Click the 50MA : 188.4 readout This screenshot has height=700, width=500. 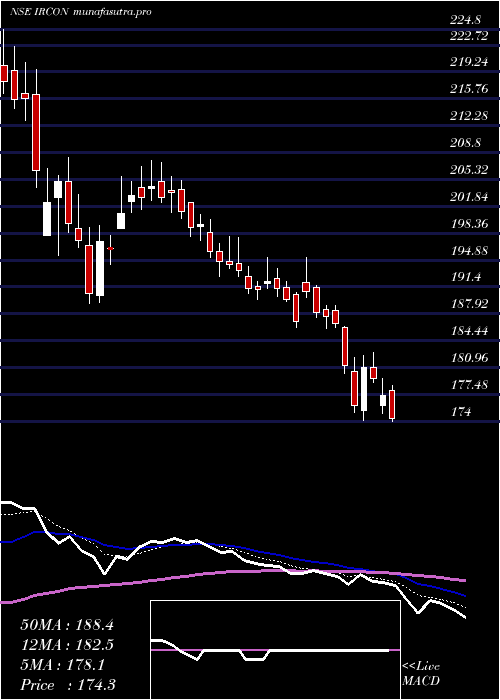67,625
